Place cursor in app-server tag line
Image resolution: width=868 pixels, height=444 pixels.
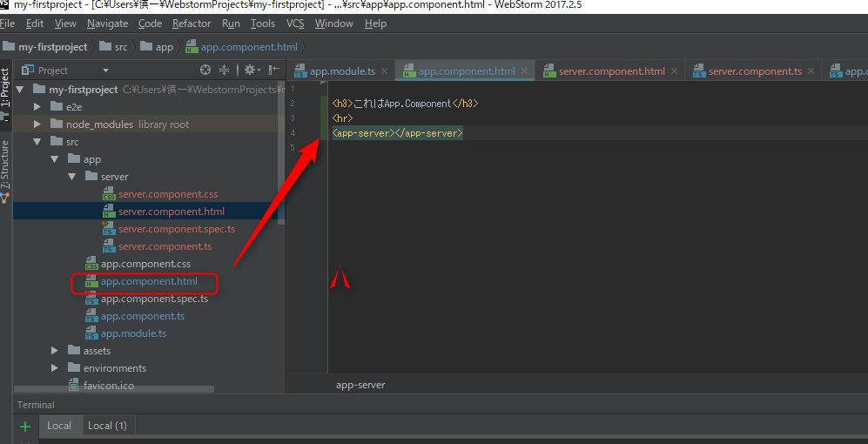(x=398, y=133)
